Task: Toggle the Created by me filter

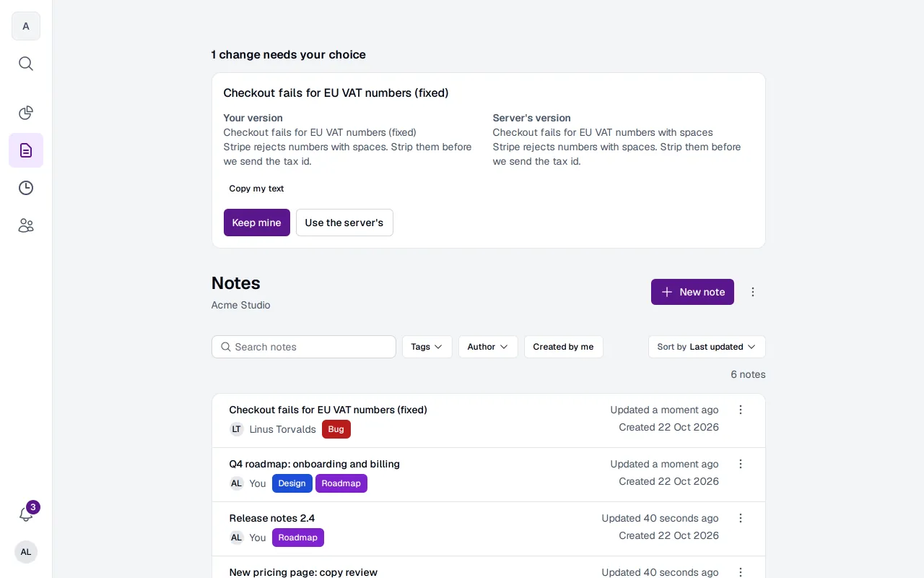Action: point(564,347)
